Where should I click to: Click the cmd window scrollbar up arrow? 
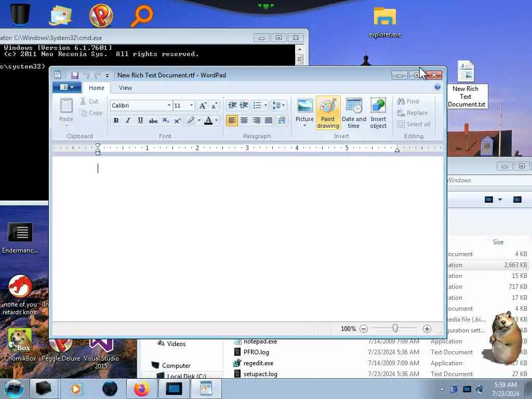tap(299, 49)
